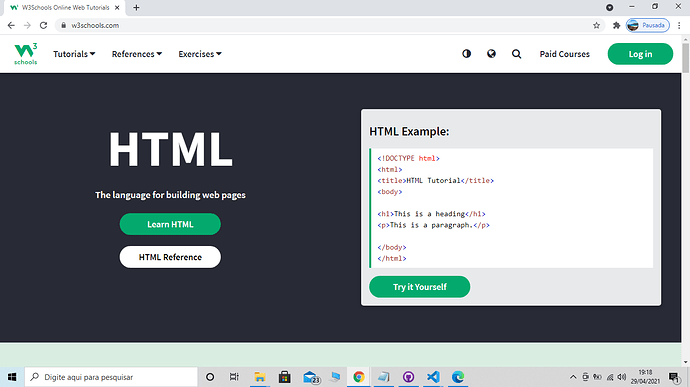Toggle dark mode contrast icon
Image resolution: width=690 pixels, height=387 pixels.
click(x=466, y=54)
